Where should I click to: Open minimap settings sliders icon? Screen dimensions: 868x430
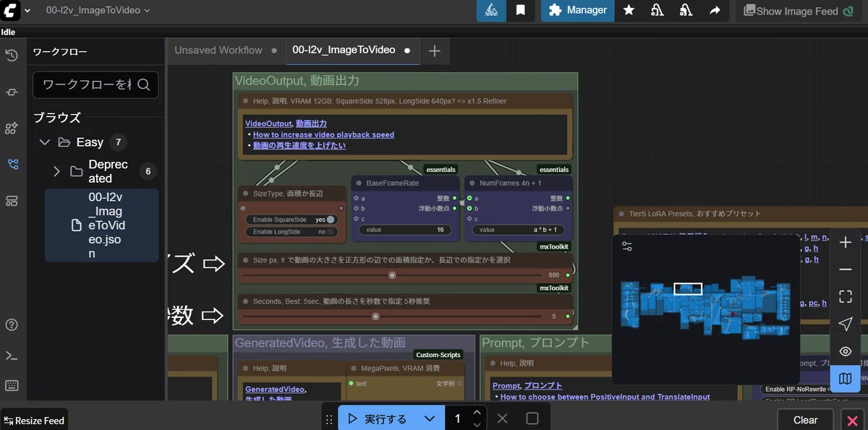point(627,246)
